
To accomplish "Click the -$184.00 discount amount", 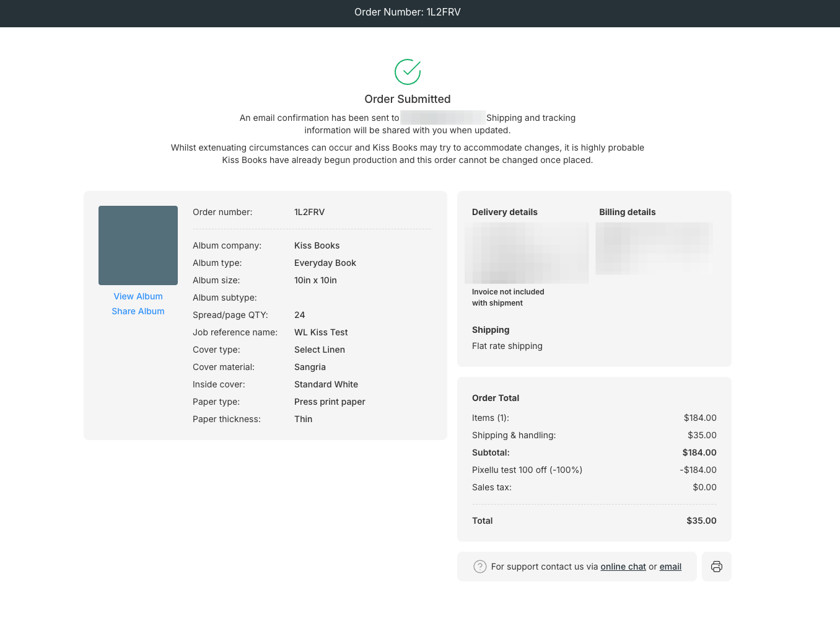I will click(698, 470).
